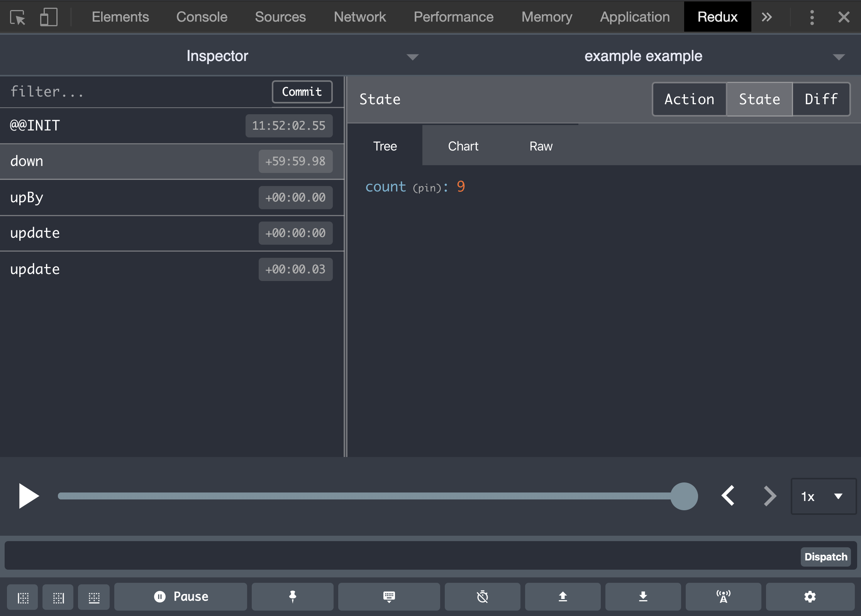Switch to the Chart tab
This screenshot has height=616, width=861.
point(463,146)
